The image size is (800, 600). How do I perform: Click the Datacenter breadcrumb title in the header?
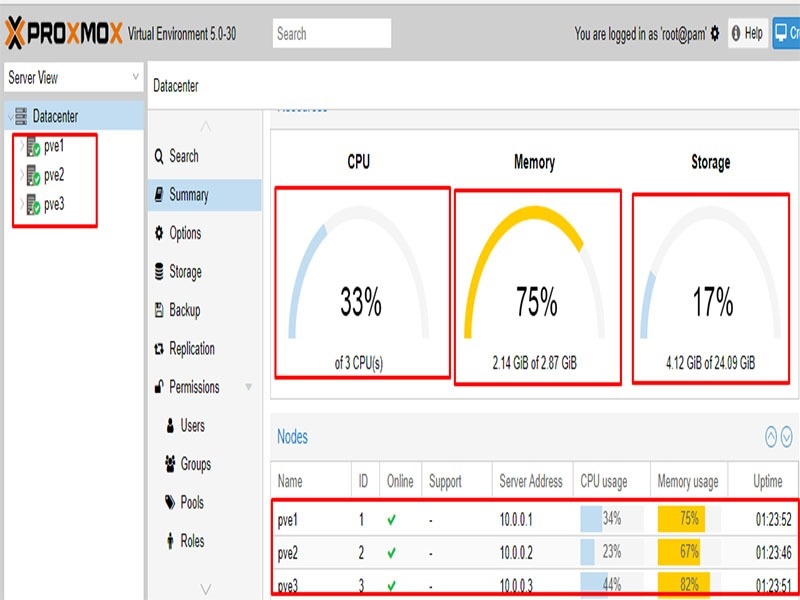click(176, 86)
